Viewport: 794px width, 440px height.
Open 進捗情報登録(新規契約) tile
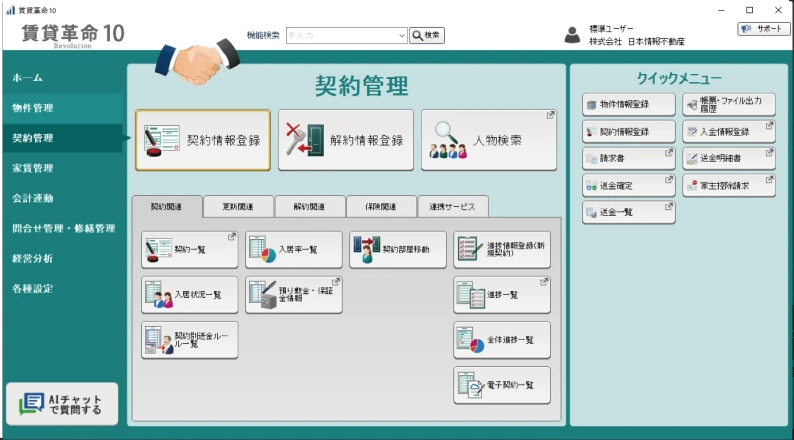[x=502, y=250]
